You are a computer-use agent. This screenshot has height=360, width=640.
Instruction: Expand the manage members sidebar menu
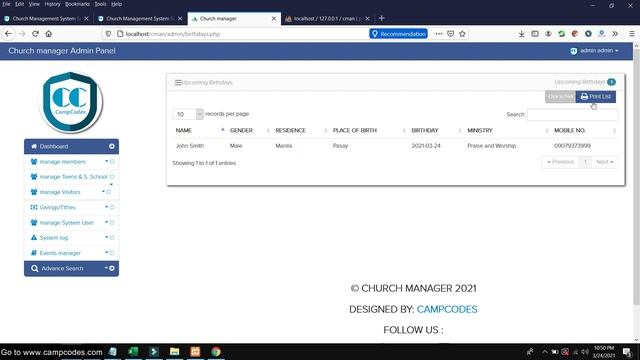(71, 162)
